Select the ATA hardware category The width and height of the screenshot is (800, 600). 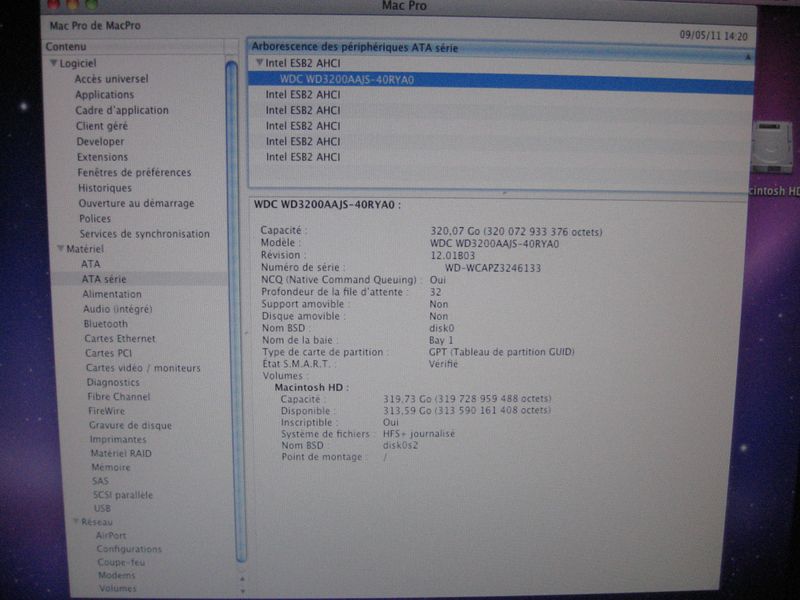pyautogui.click(x=91, y=264)
